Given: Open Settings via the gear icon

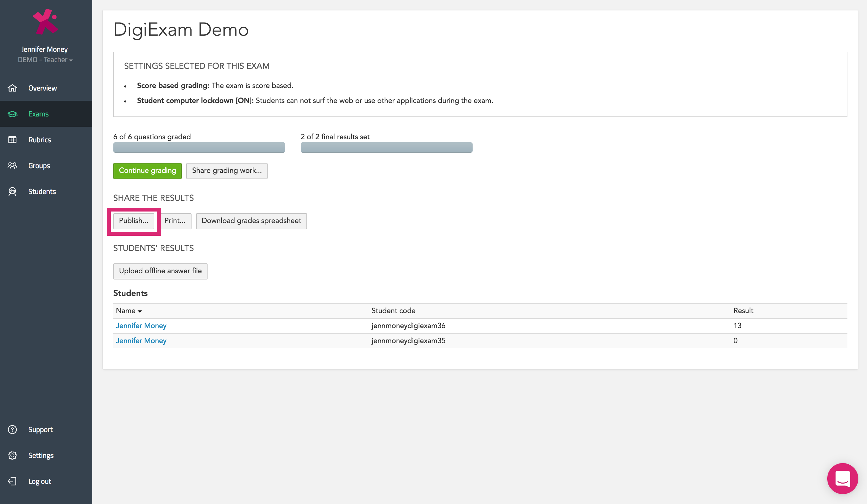Looking at the screenshot, I should (12, 455).
